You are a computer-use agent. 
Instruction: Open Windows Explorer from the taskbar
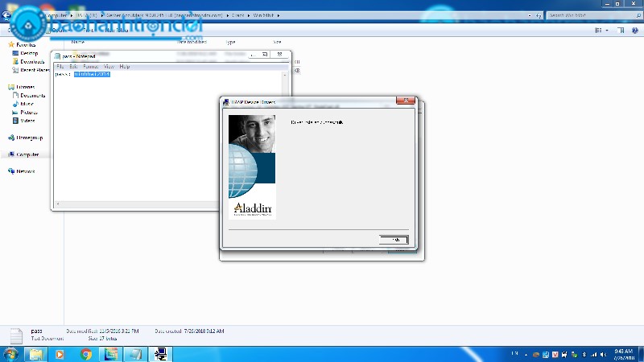[36, 354]
